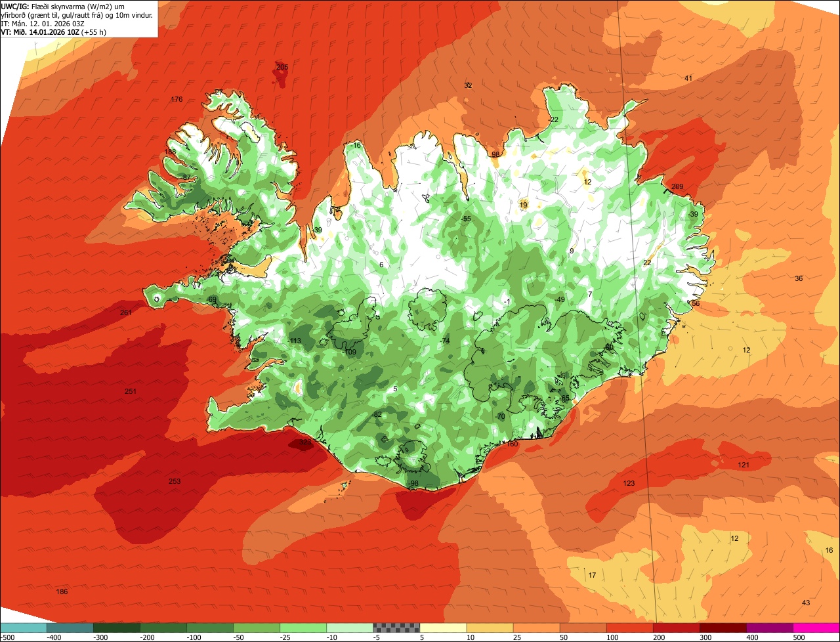Viewport: 840px width, 642px height.
Task: Click the map value "253"
Action: tap(174, 481)
